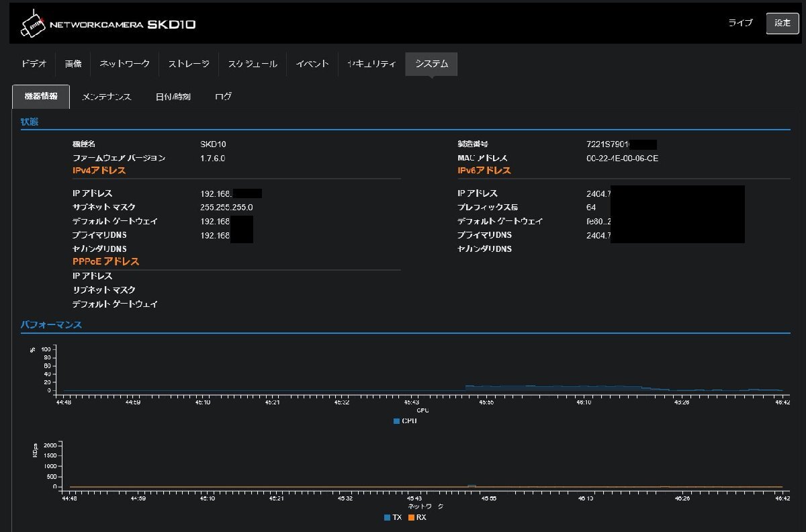Open the 画像 menu tab

click(73, 64)
